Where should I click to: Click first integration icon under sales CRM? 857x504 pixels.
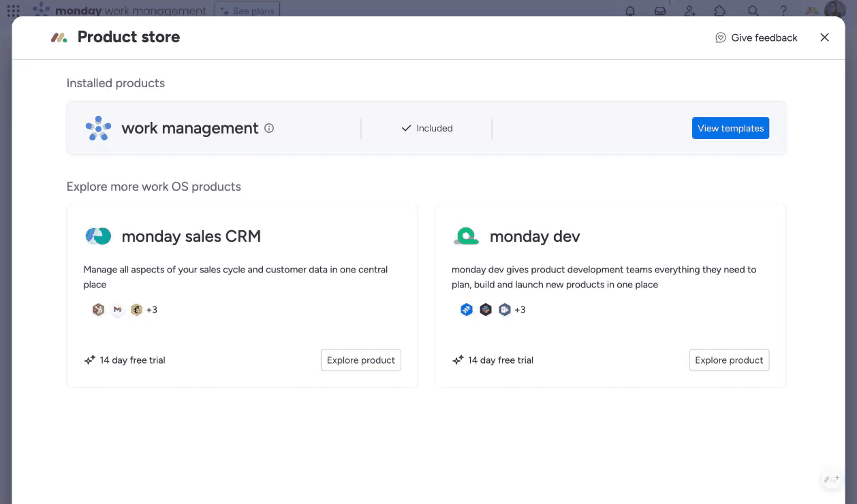(98, 310)
